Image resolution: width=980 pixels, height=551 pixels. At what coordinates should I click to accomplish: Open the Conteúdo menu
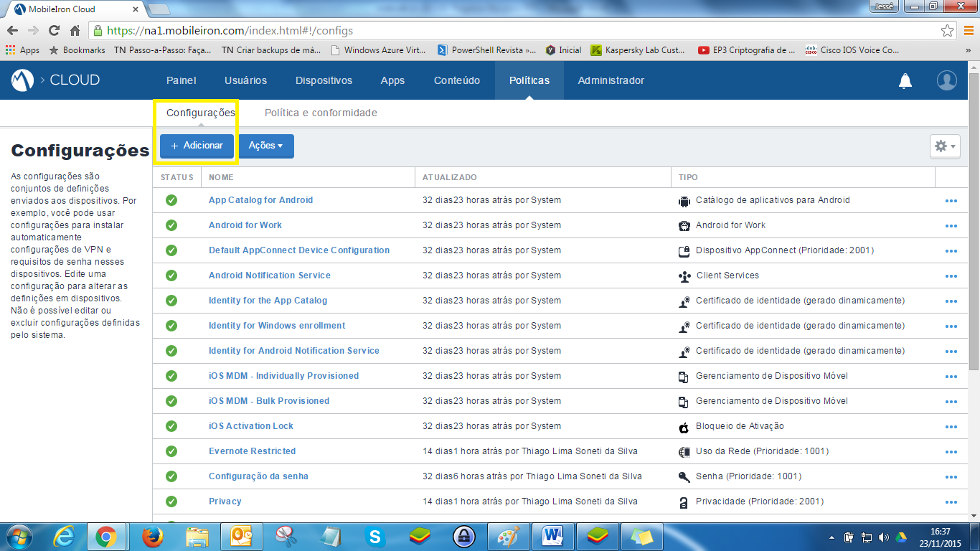pyautogui.click(x=457, y=80)
